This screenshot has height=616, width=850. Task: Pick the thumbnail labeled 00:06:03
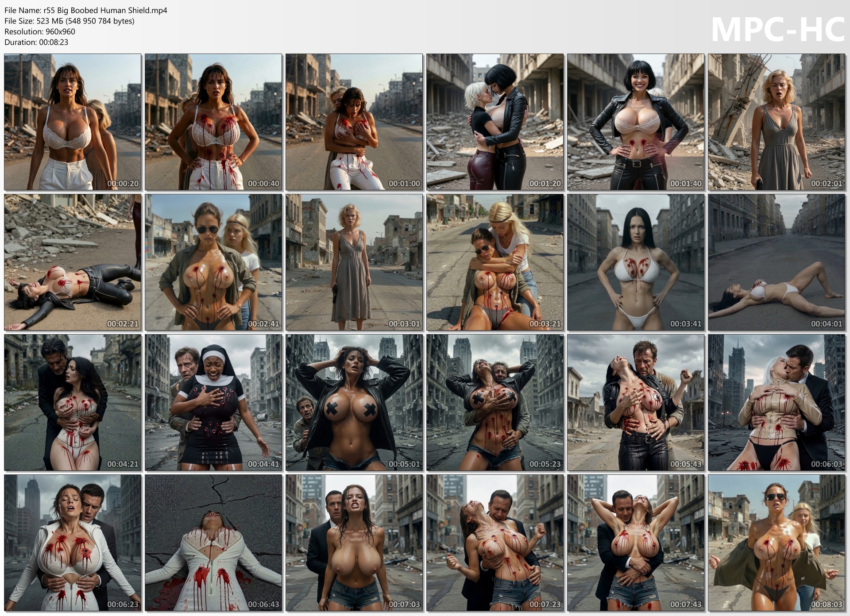pos(777,403)
